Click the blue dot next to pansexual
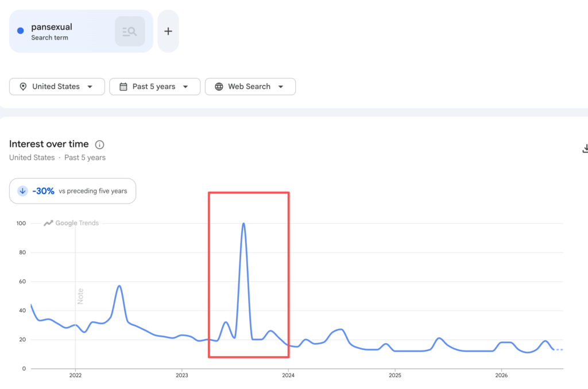588x389 pixels. point(21,31)
